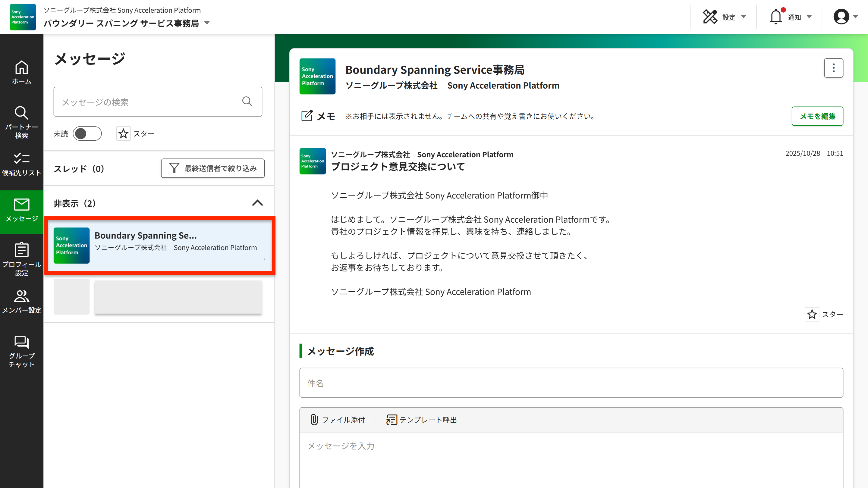Image resolution: width=868 pixels, height=488 pixels.
Task: Toggle the star filter under search box
Action: (x=123, y=134)
